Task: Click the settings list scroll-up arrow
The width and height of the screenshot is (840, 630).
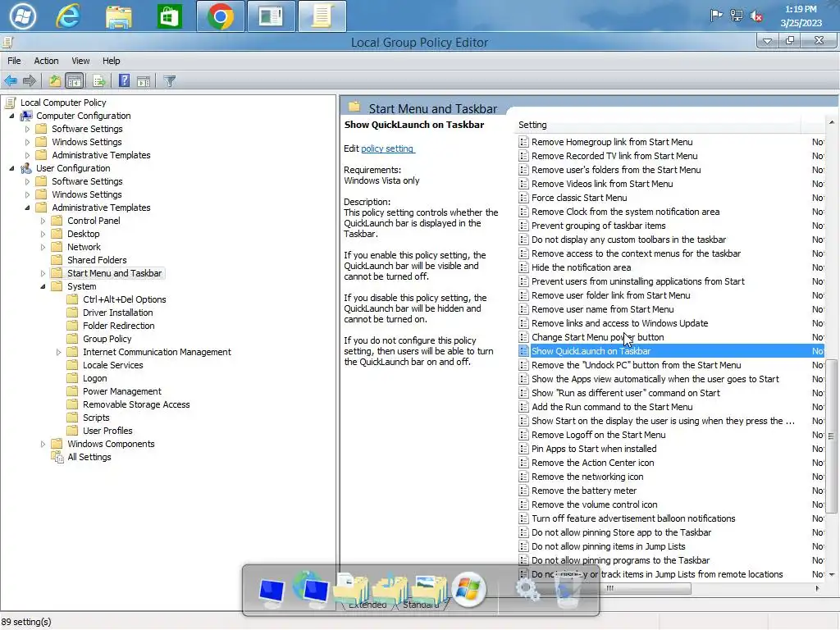Action: 832,123
